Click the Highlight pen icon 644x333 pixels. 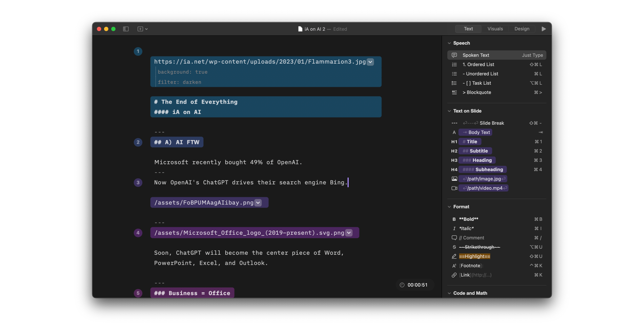(x=454, y=256)
